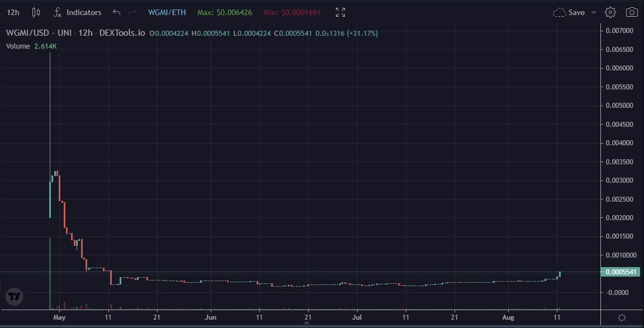This screenshot has width=644, height=328.
Task: Enter fullscreen chart mode
Action: [340, 12]
